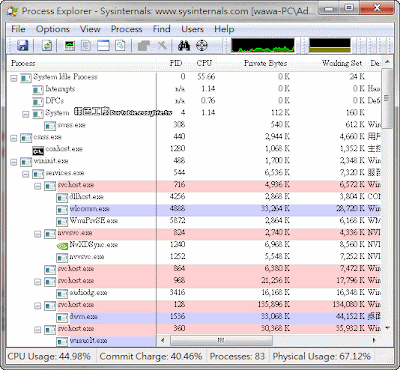The image size is (400, 370).
Task: Collapse the nvvsvc.exe PID 824 node
Action: [38, 234]
